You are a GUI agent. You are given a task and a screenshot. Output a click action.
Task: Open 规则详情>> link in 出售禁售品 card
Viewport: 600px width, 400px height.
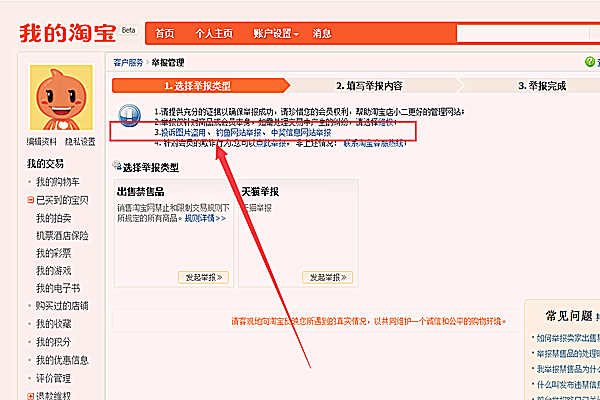205,218
